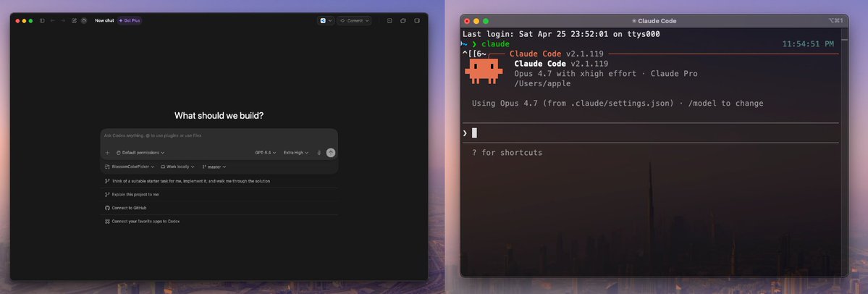The height and width of the screenshot is (294, 868).
Task: Click the Claude Code prompt input line
Action: point(650,133)
